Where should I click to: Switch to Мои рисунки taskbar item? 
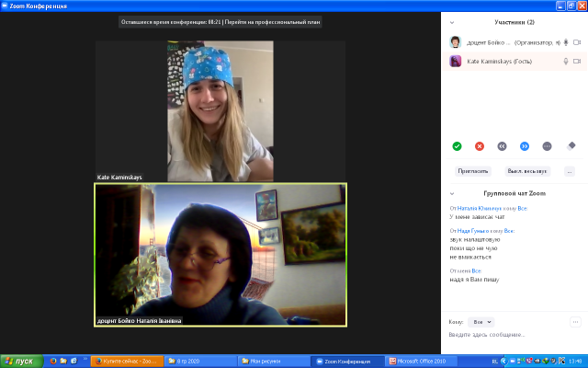coord(274,362)
